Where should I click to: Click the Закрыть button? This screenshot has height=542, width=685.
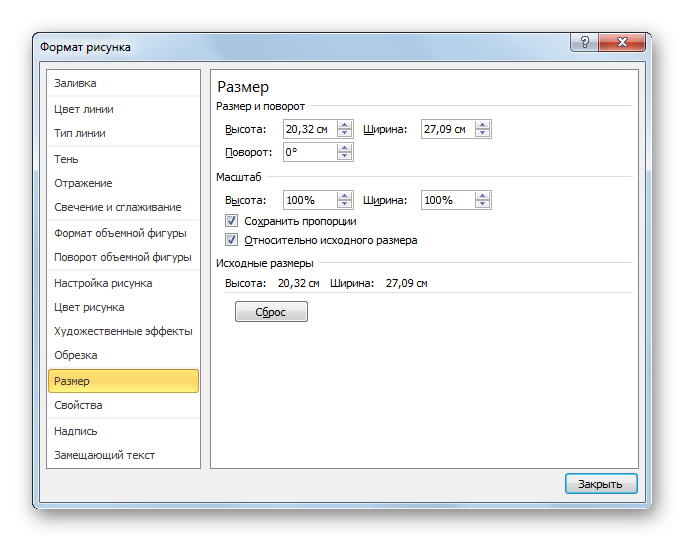(601, 484)
